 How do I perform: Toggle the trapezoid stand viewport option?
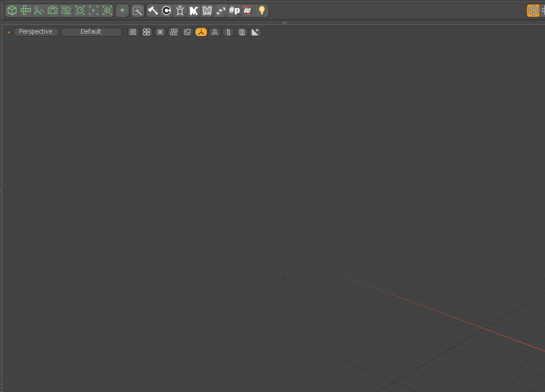click(215, 32)
